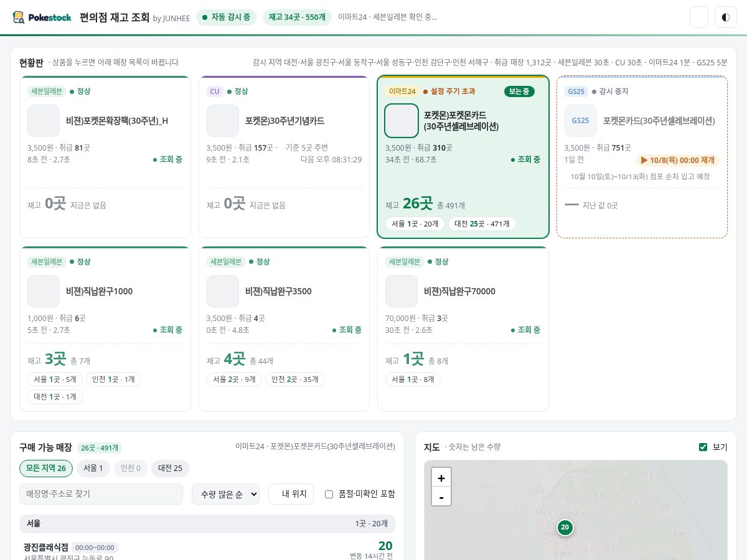Viewport: 747px width, 560px height.
Task: Click the Pokestock logo
Action: [42, 17]
